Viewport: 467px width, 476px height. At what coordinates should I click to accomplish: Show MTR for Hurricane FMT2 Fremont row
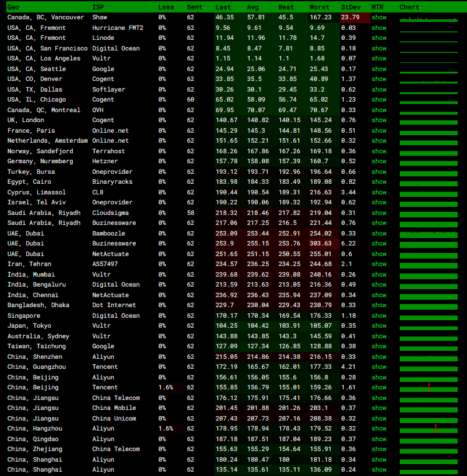tap(379, 28)
